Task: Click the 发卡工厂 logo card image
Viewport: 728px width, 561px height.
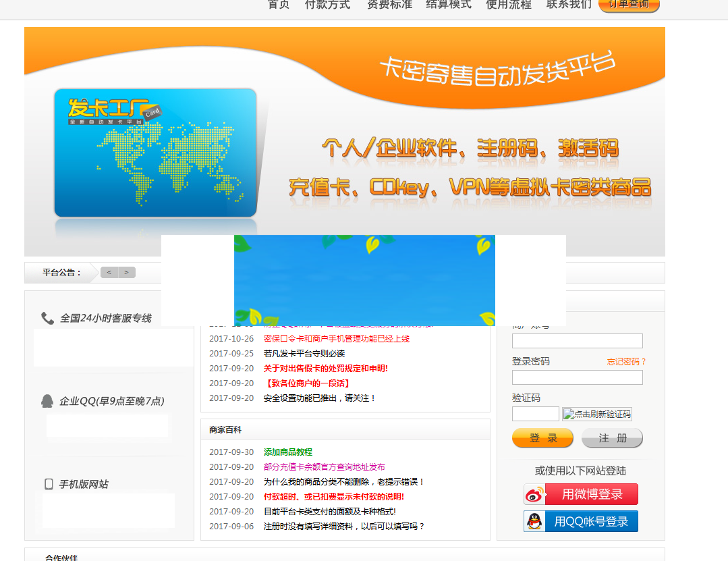Action: 155,152
